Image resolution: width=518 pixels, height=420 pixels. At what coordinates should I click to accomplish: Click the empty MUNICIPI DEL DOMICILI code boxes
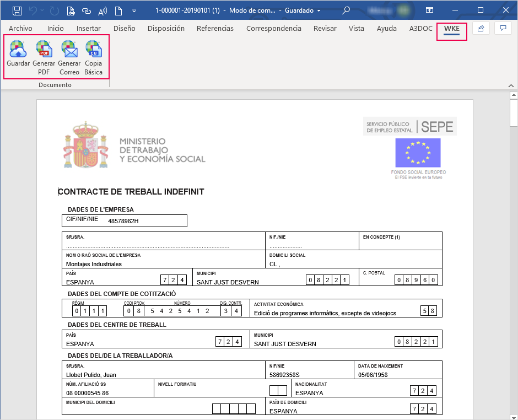click(x=234, y=409)
